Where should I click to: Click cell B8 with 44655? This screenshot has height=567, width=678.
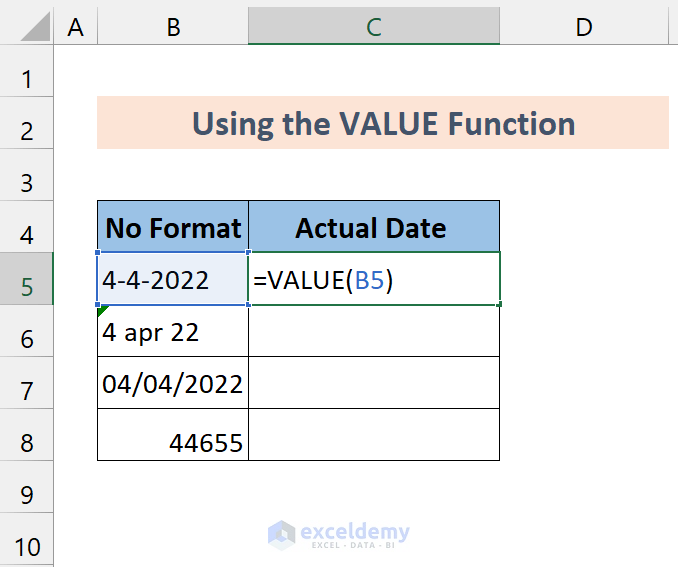click(x=173, y=435)
